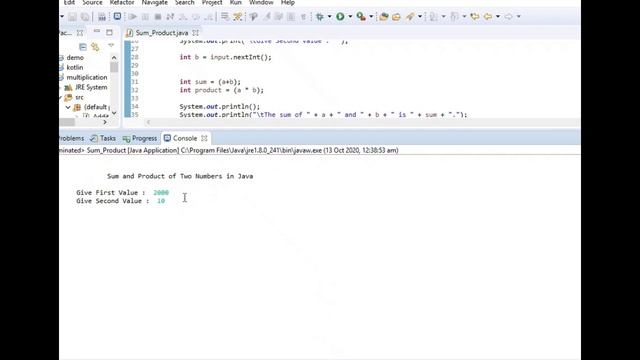Screen dimensions: 640x360
Task: Click the Disconnect debug icon
Action: coord(170,17)
